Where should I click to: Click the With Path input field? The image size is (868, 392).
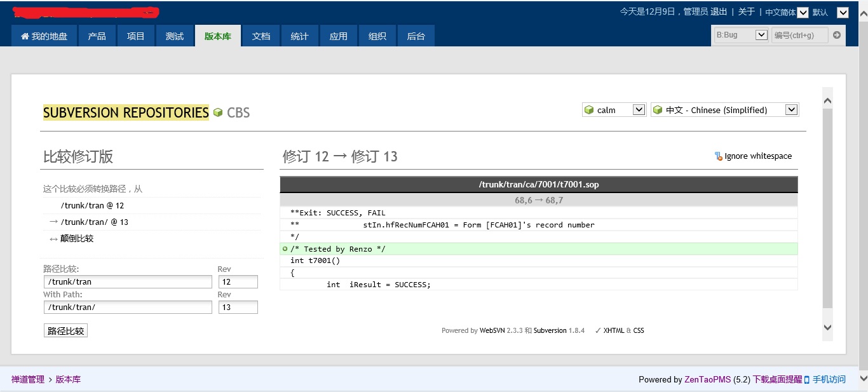click(x=128, y=307)
